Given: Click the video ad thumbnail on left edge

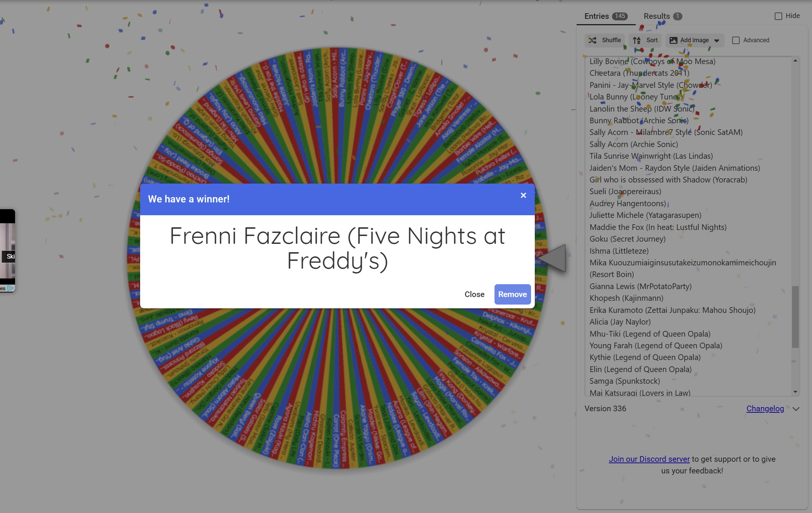Looking at the screenshot, I should (x=8, y=251).
